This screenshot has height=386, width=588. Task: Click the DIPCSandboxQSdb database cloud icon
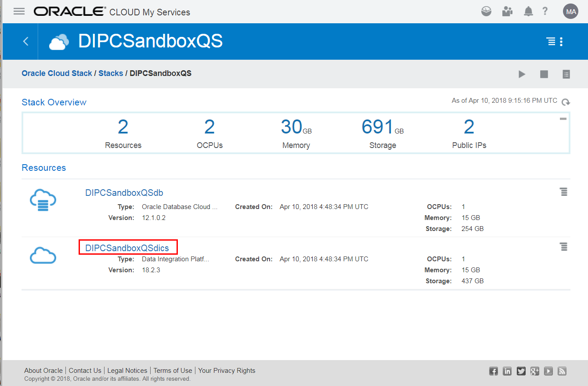pos(43,200)
